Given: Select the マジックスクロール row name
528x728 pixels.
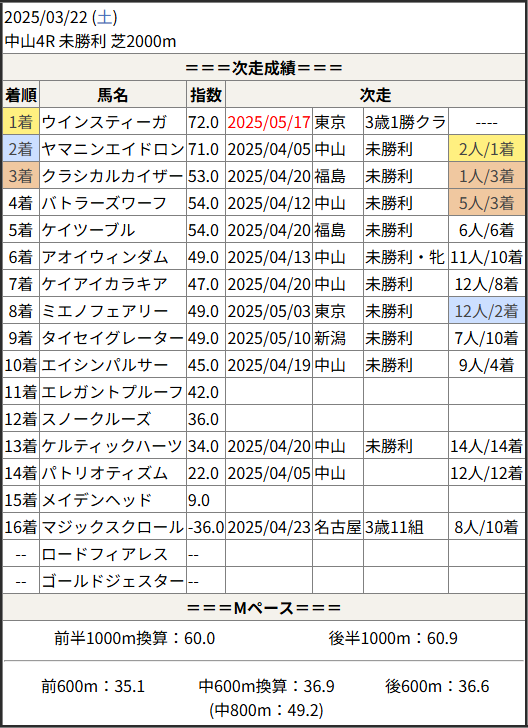Looking at the screenshot, I should coord(113,527).
